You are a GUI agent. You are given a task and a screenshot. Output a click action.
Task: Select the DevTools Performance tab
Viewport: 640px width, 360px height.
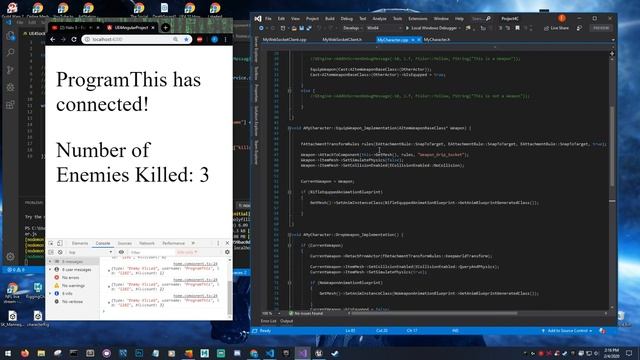[173, 243]
